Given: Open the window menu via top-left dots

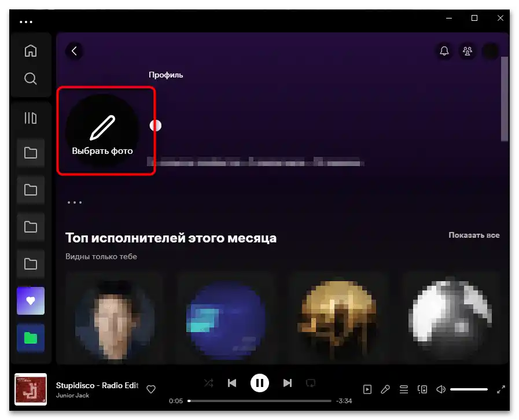Looking at the screenshot, I should click(25, 21).
